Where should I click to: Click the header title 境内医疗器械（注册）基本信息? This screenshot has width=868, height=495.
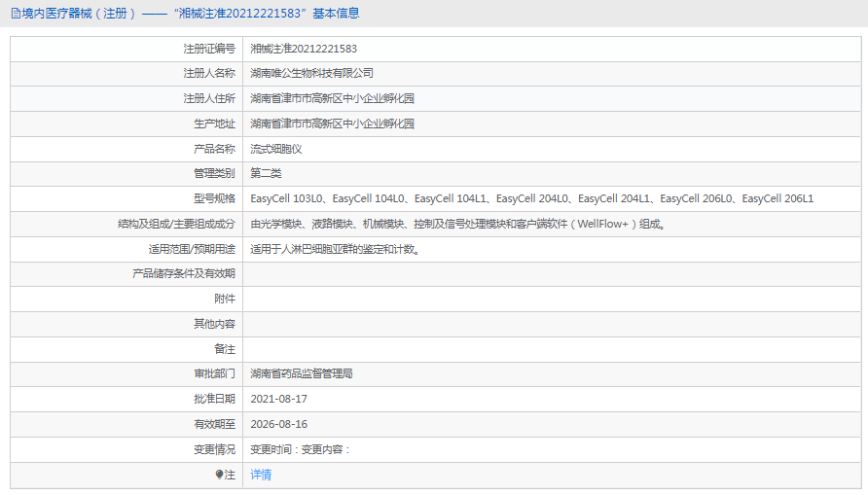point(191,14)
